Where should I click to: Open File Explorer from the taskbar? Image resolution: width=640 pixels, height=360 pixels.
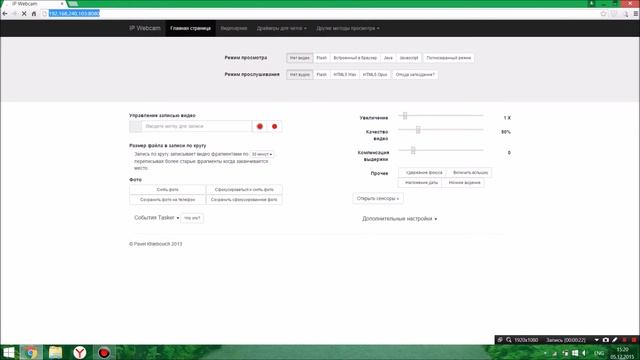click(x=55, y=352)
